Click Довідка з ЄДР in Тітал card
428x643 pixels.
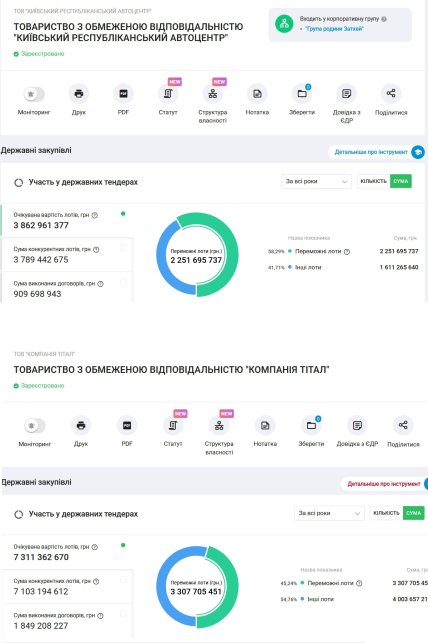pyautogui.click(x=357, y=425)
